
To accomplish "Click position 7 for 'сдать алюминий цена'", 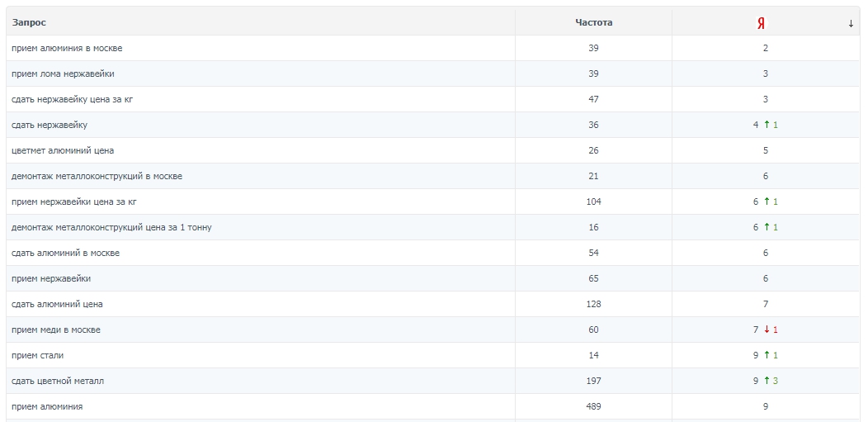I will point(766,304).
